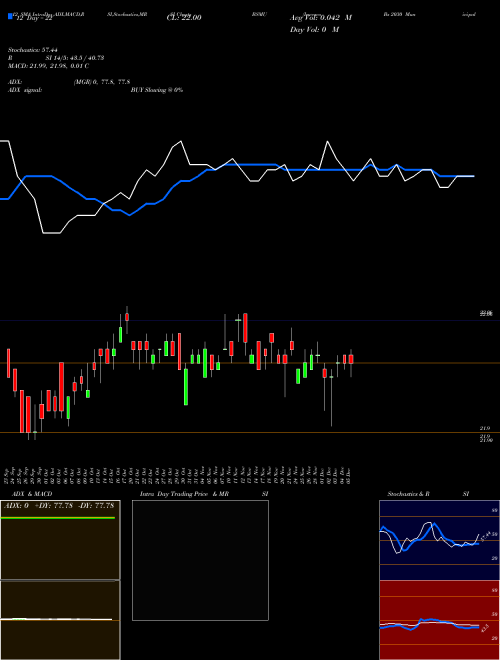The image size is (500, 660).
Task: Click the "SI 14/3: 43.5 / 40.73" value
Action: pyautogui.click(x=75, y=58)
